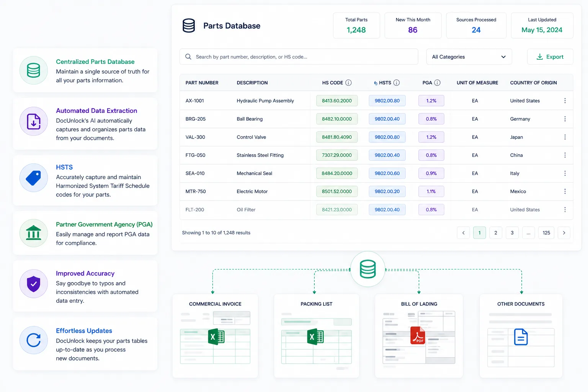The height and width of the screenshot is (392, 588).
Task: Click HS code 7307.29.0000 badge
Action: pyautogui.click(x=337, y=155)
